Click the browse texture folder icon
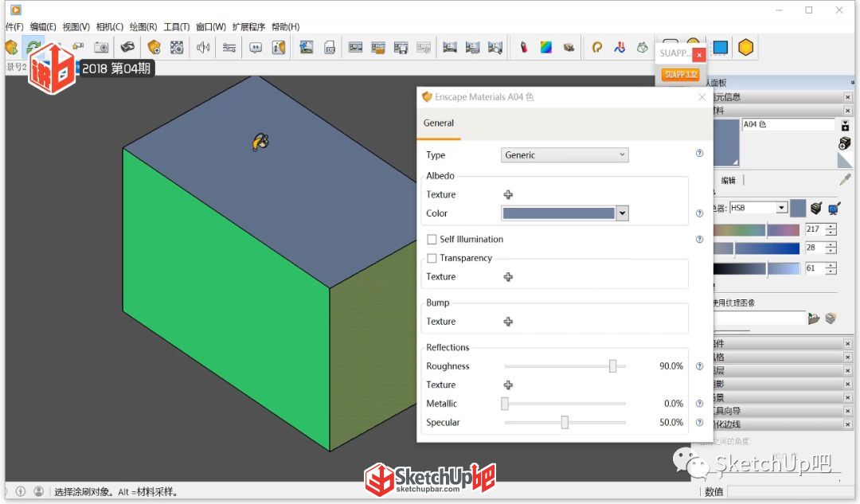This screenshot has width=860, height=504. pyautogui.click(x=813, y=318)
